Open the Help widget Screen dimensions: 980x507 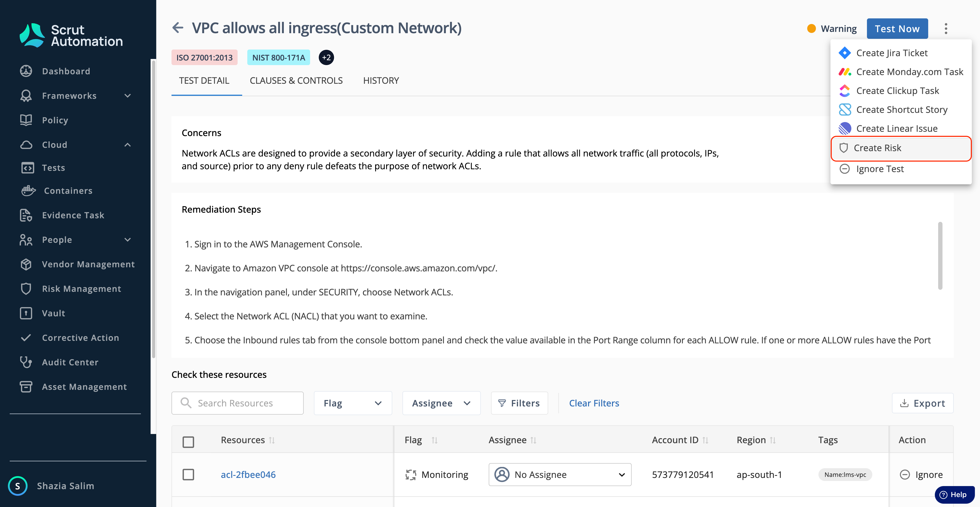(x=954, y=494)
